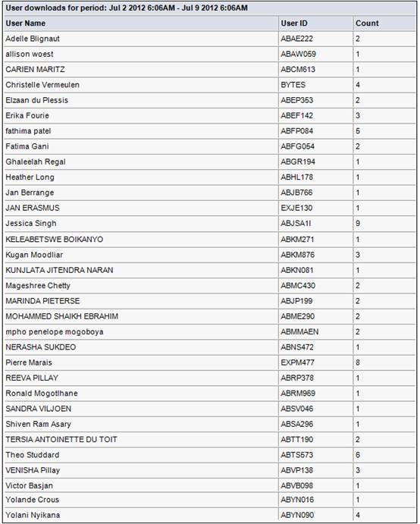Image resolution: width=420 pixels, height=524 pixels.
Task: Click user ID ABVB098
Action: coord(297,485)
